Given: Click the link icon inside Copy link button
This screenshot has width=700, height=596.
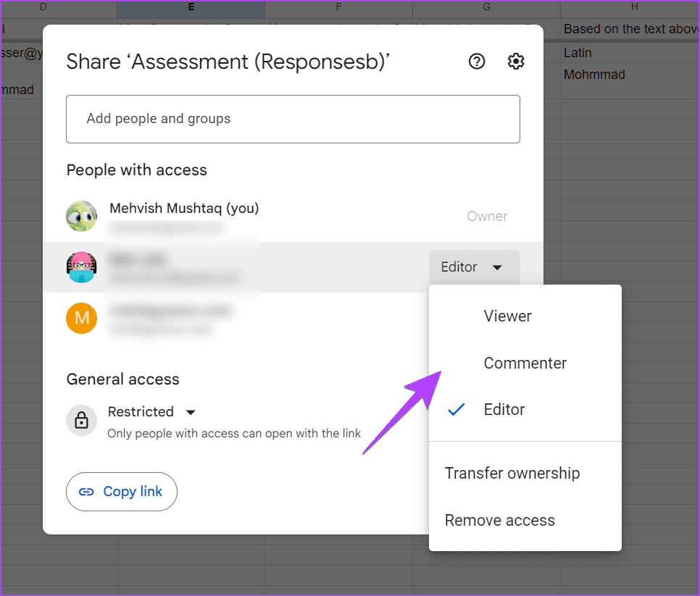Looking at the screenshot, I should (x=87, y=492).
